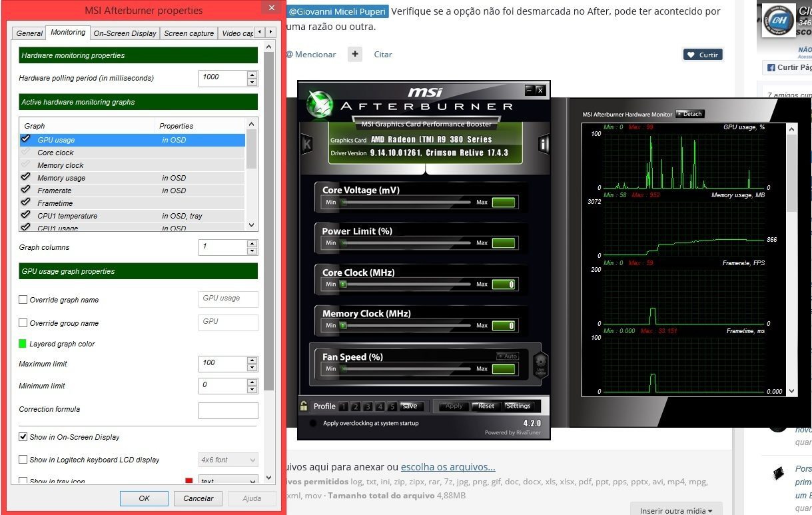Click the Core Clock value box
The height and width of the screenshot is (515, 812).
click(504, 284)
